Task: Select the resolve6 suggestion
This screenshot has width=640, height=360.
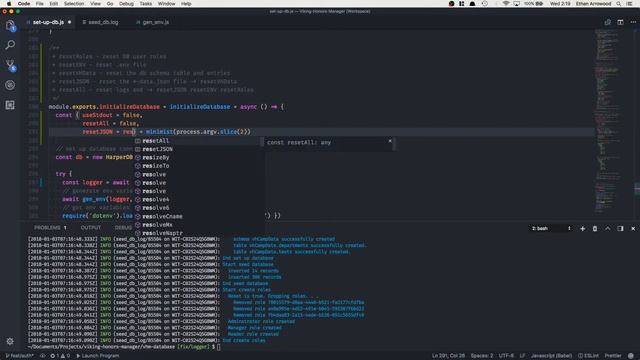Action: click(199, 208)
